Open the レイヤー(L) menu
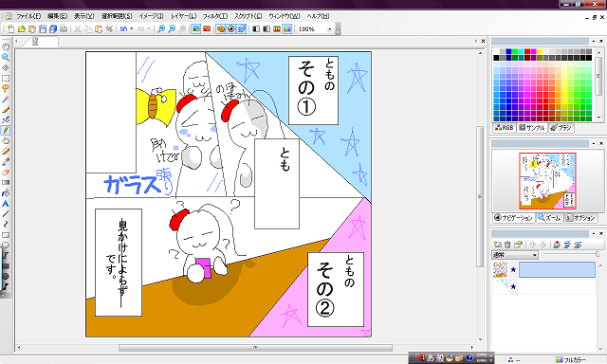The width and height of the screenshot is (607, 364). (x=183, y=16)
